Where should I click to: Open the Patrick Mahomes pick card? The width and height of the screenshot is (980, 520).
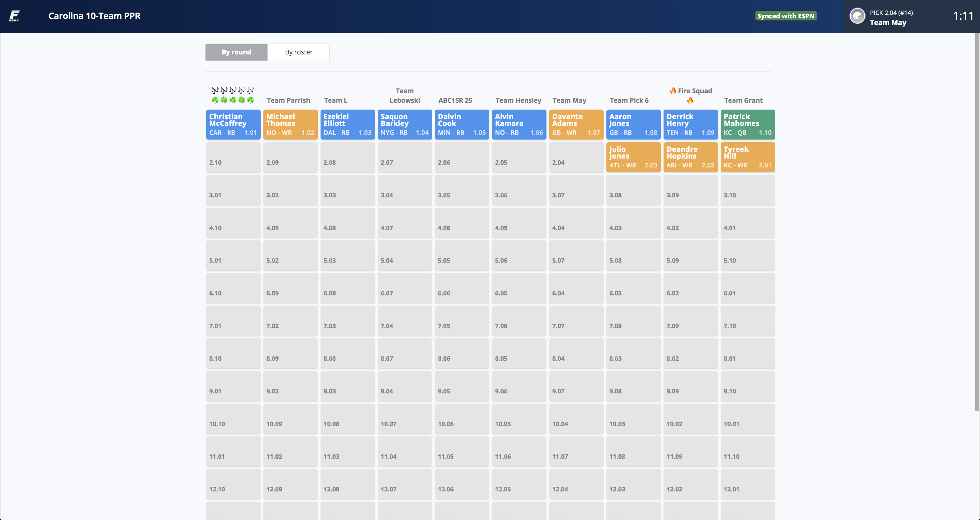coord(748,125)
